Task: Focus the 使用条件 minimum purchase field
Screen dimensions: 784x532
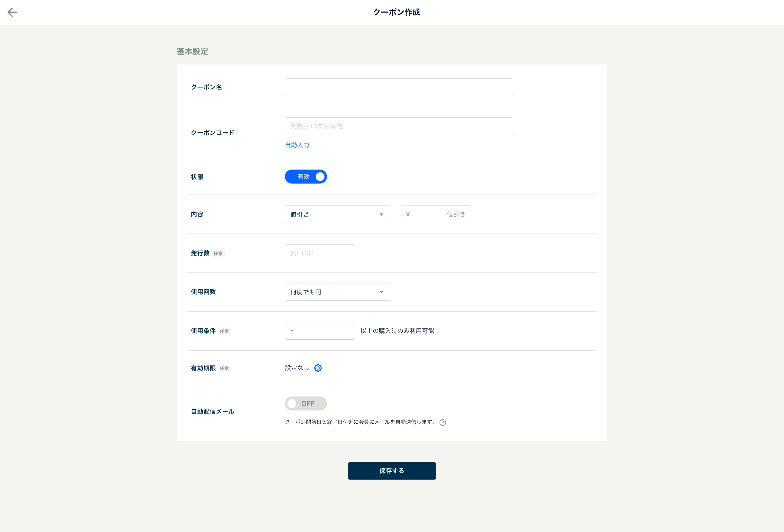Action: tap(320, 331)
